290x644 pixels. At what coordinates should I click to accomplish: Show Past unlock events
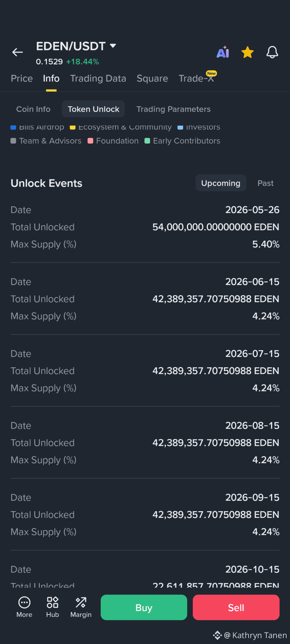265,183
